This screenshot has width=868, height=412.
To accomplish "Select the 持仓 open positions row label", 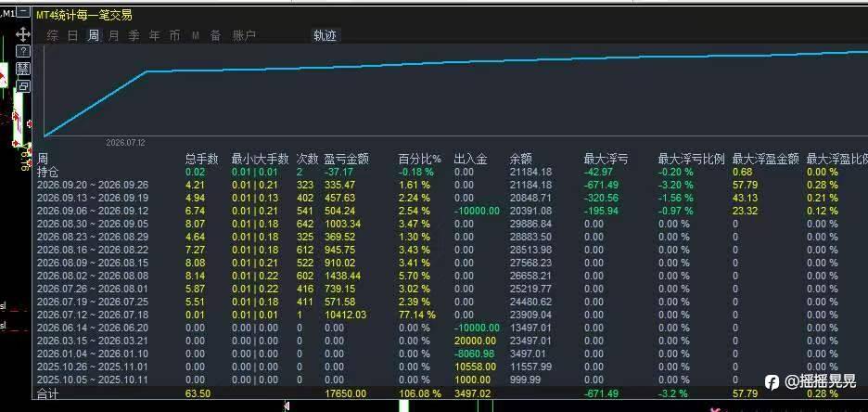I will click(x=47, y=173).
